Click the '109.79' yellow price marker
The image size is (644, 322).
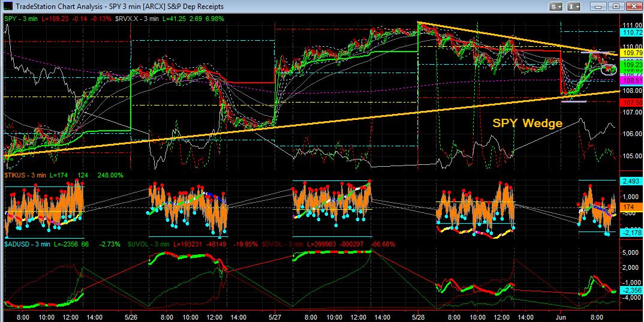[633, 53]
